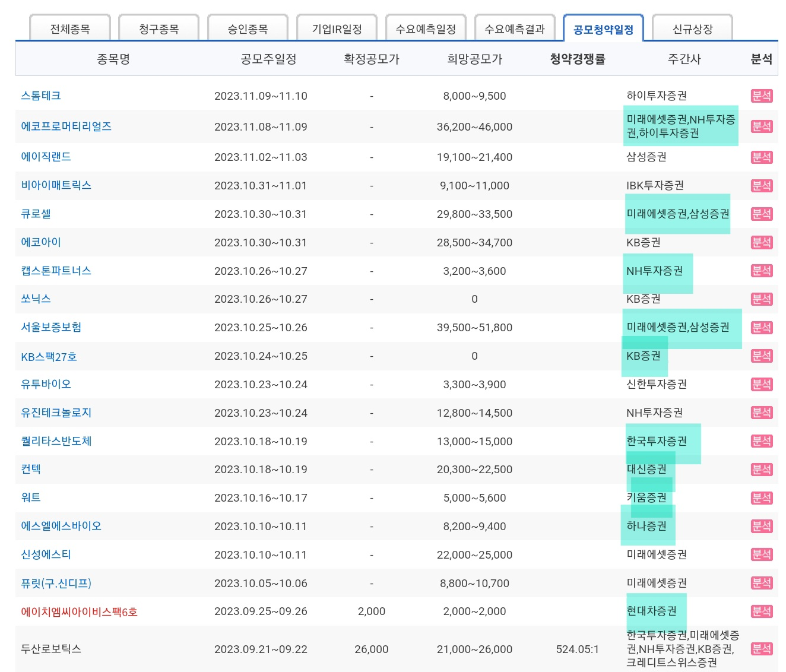The height and width of the screenshot is (672, 786).
Task: Click the 현대차증권 underwriter cell
Action: tap(652, 611)
